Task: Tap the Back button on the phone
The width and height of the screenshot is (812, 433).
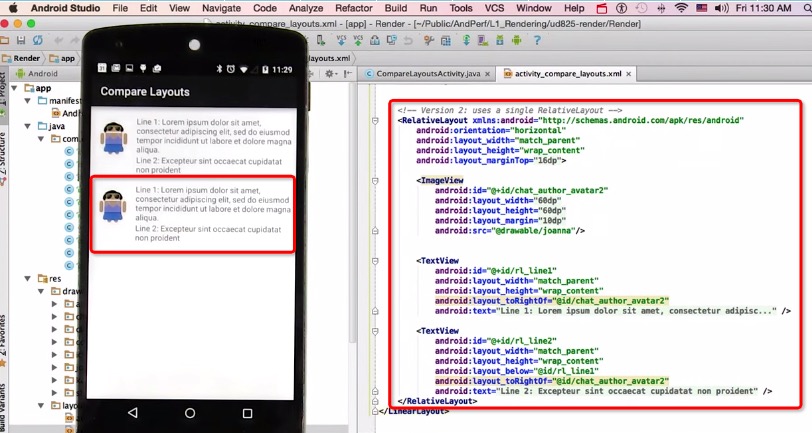Action: pyautogui.click(x=133, y=412)
